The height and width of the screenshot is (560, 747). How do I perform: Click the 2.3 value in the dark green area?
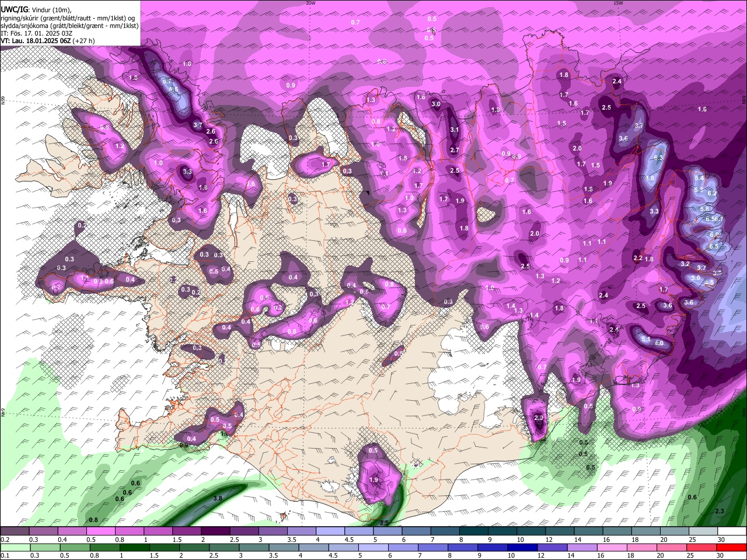(x=720, y=511)
